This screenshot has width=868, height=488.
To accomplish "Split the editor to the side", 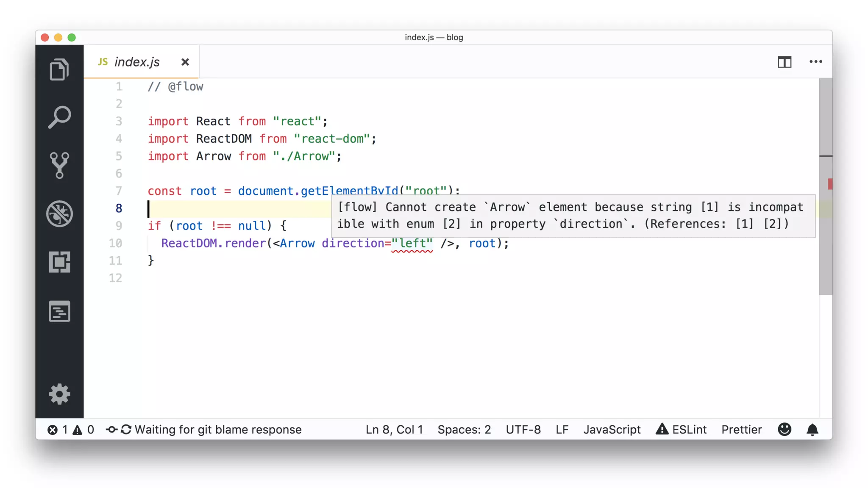I will tap(784, 62).
